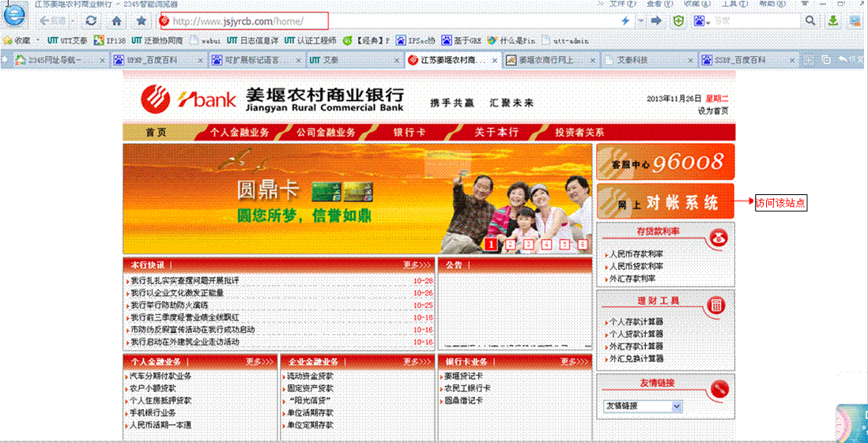Open the 查看(V) menu

[660, 3]
